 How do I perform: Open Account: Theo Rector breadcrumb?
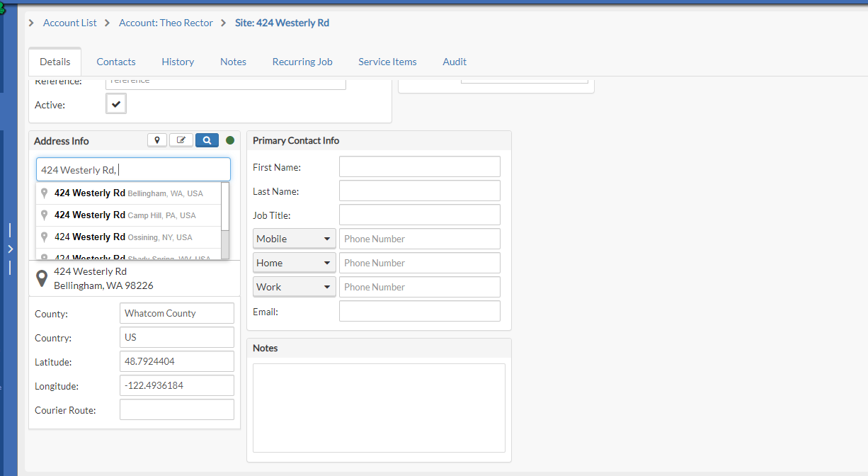[x=166, y=23]
